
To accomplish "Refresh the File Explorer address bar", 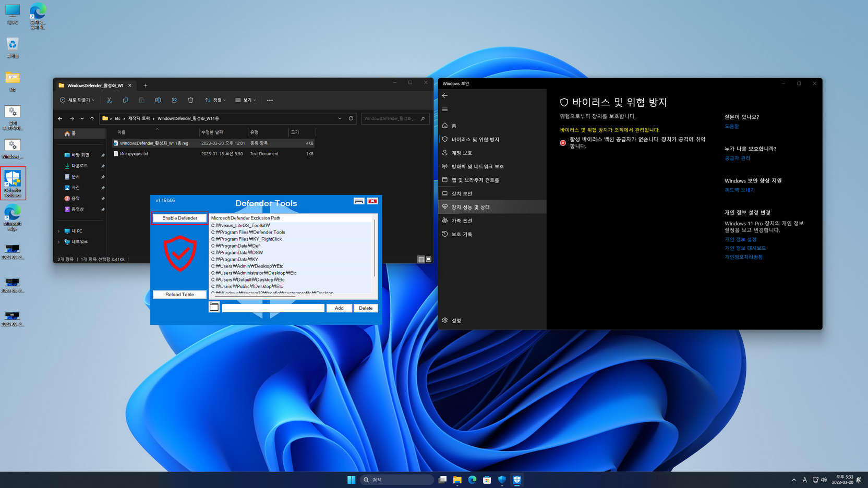I will 351,118.
